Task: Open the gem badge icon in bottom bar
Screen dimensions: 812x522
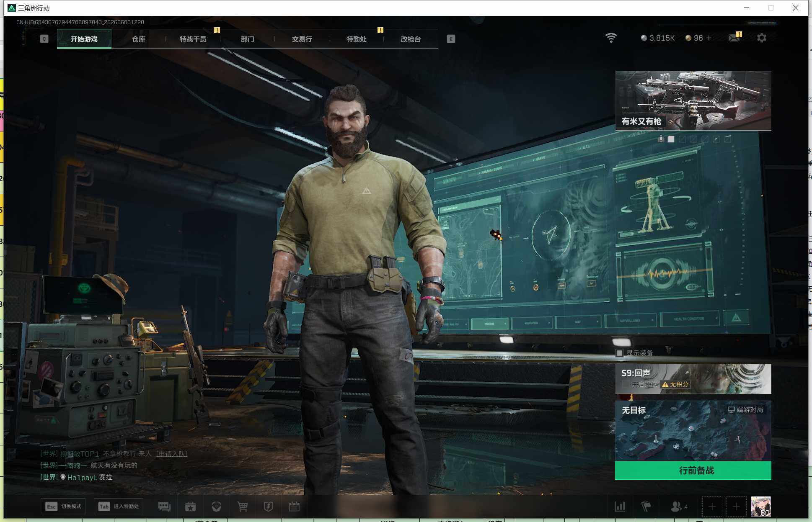Action: pyautogui.click(x=217, y=507)
